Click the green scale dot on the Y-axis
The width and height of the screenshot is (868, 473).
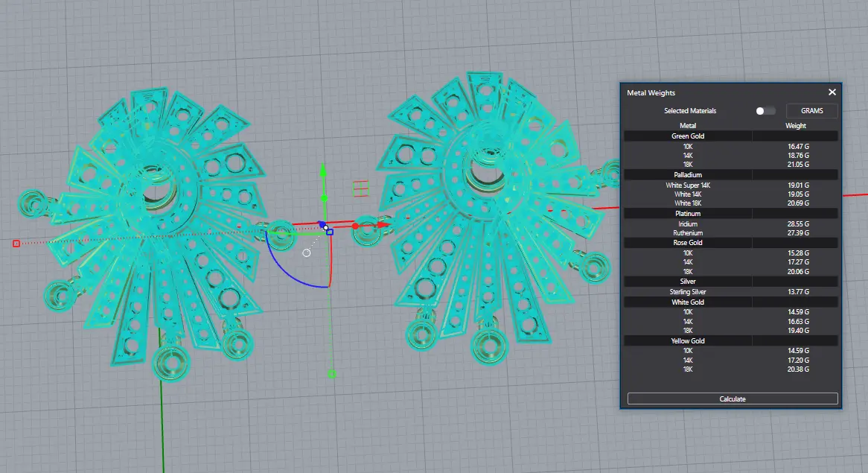point(324,198)
